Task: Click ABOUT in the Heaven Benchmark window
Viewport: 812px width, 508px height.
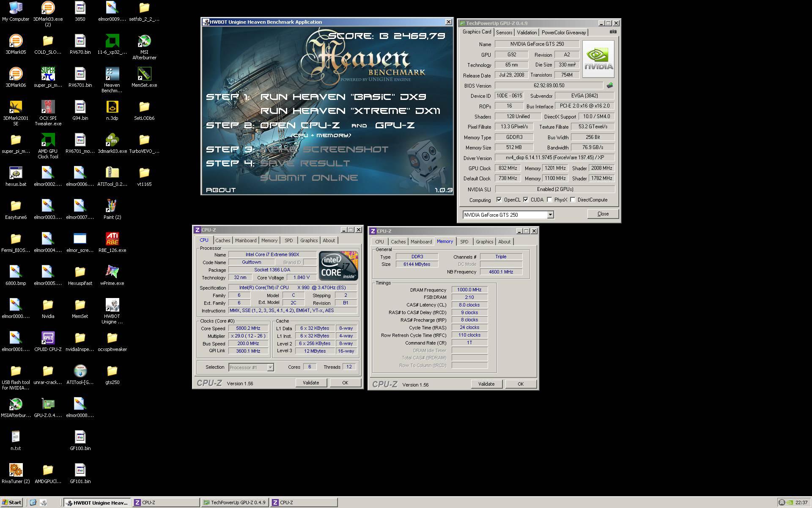Action: [x=221, y=190]
